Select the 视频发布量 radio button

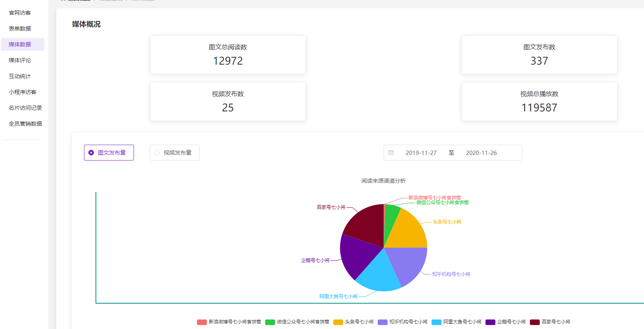[x=175, y=153]
